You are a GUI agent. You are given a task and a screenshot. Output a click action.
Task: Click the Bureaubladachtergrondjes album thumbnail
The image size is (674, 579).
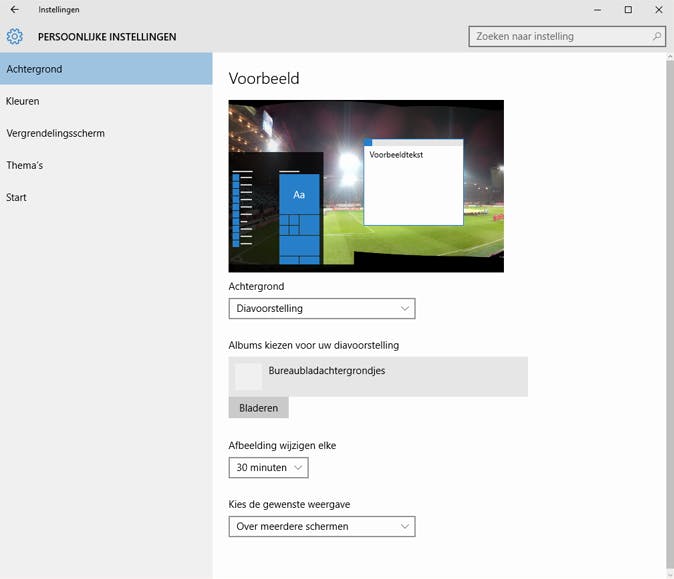coord(248,377)
